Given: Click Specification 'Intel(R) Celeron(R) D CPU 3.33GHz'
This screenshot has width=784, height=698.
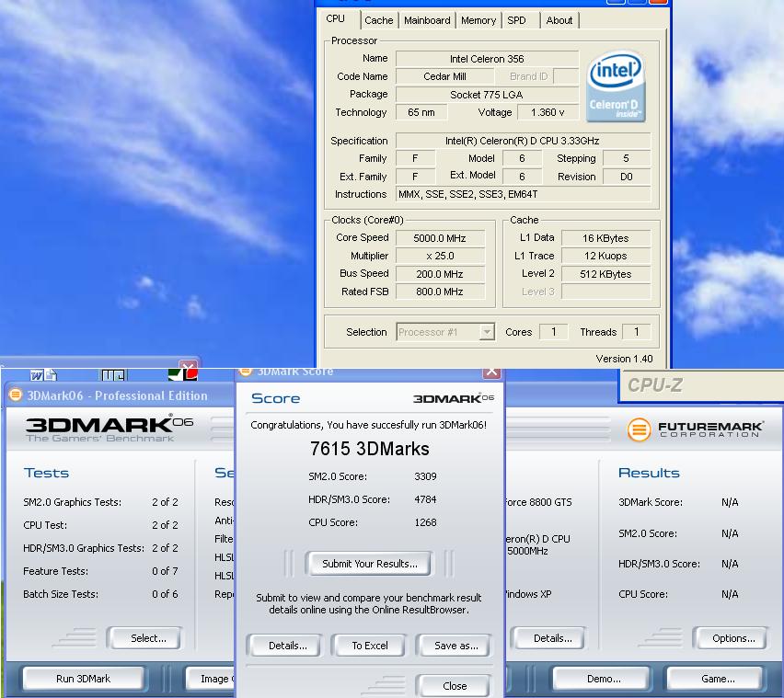Looking at the screenshot, I should click(x=523, y=141).
